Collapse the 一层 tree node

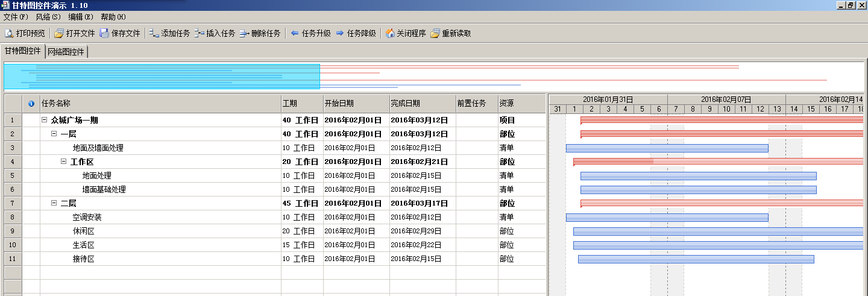point(54,134)
